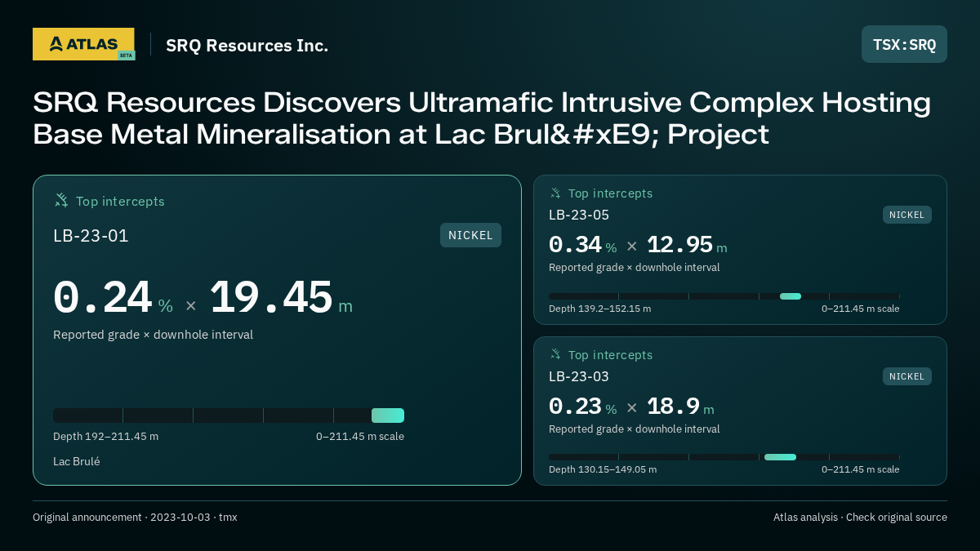Click 'Reported grade × downhole interval' under 0.24
The height and width of the screenshot is (551, 980).
(x=153, y=335)
